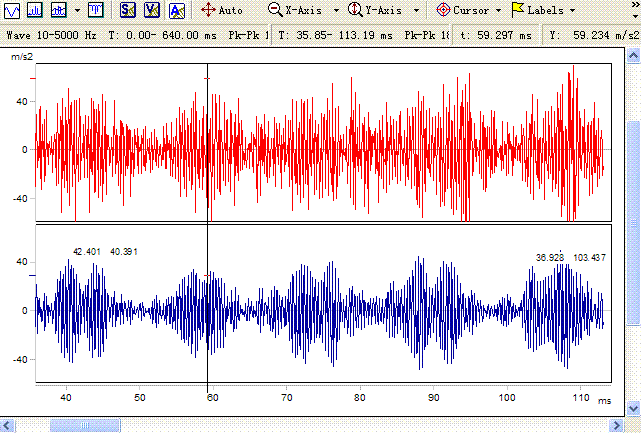Select the waveform view icon

(x=12, y=10)
